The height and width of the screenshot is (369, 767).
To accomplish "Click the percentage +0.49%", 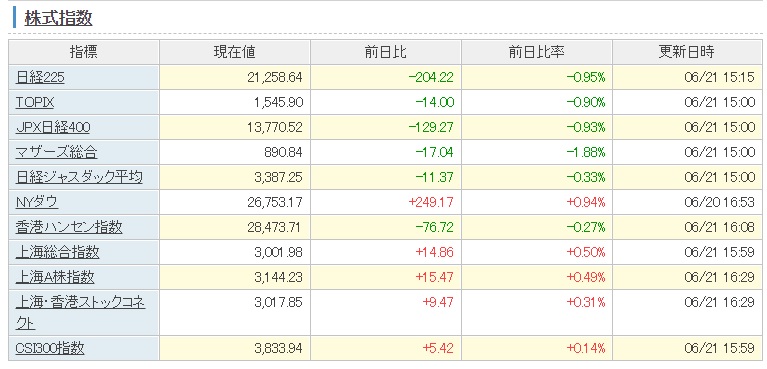I will pyautogui.click(x=586, y=277).
